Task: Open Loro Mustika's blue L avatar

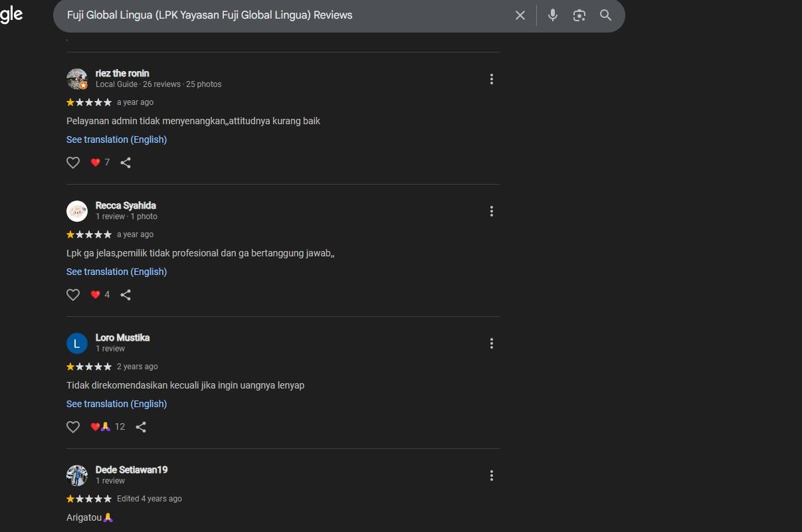Action: click(x=77, y=343)
